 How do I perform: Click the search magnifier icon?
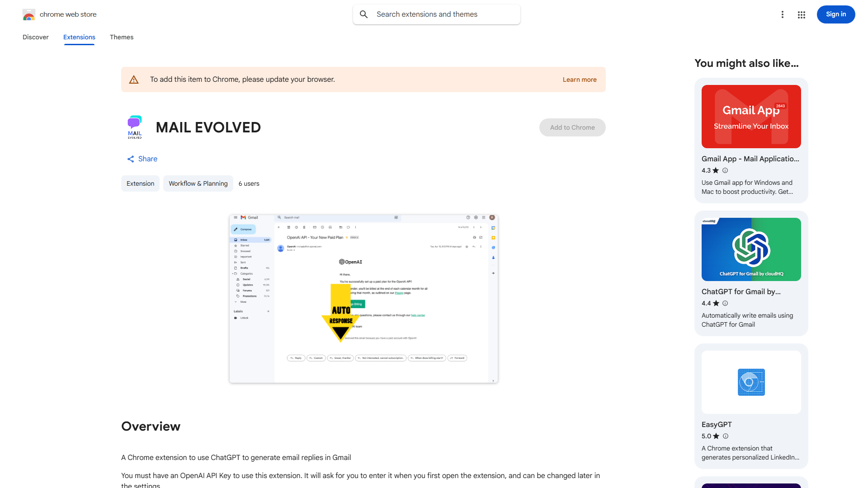pos(364,14)
